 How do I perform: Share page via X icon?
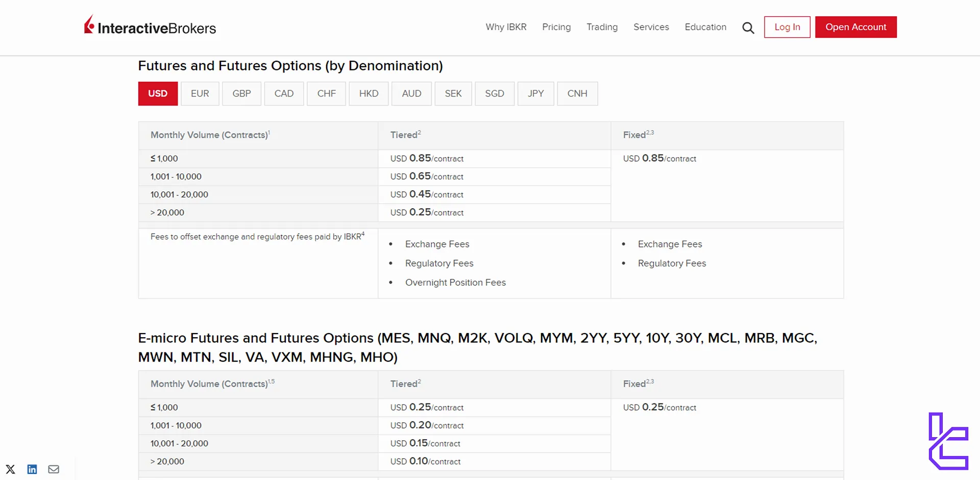[10, 469]
